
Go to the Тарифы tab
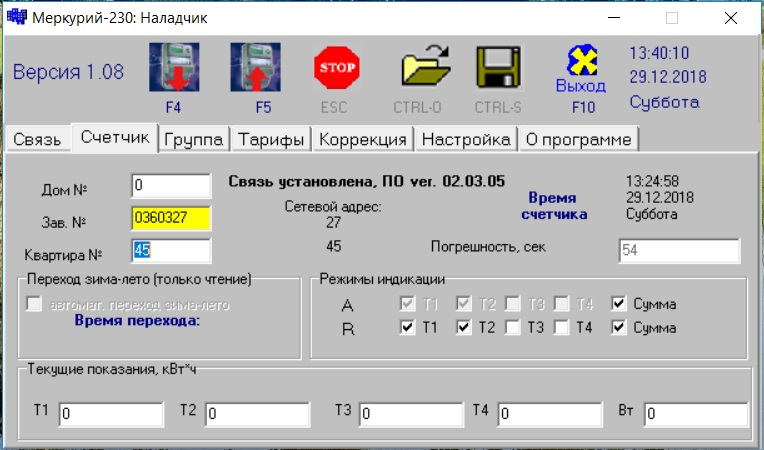[271, 139]
